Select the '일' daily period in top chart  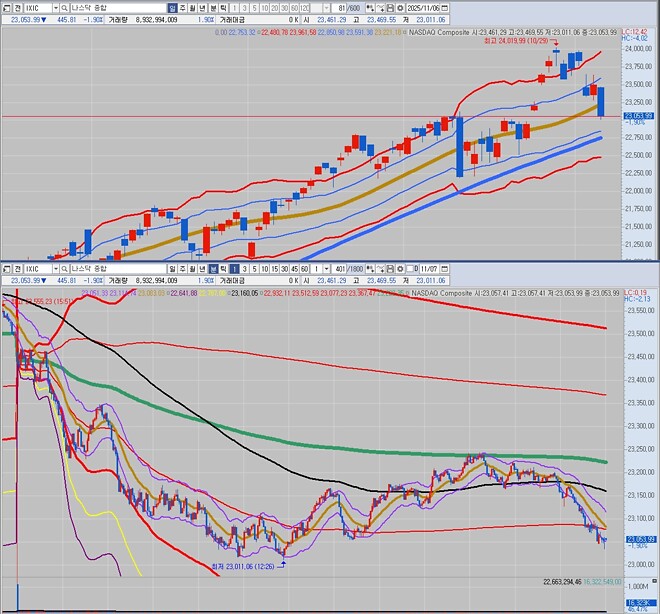[x=172, y=8]
